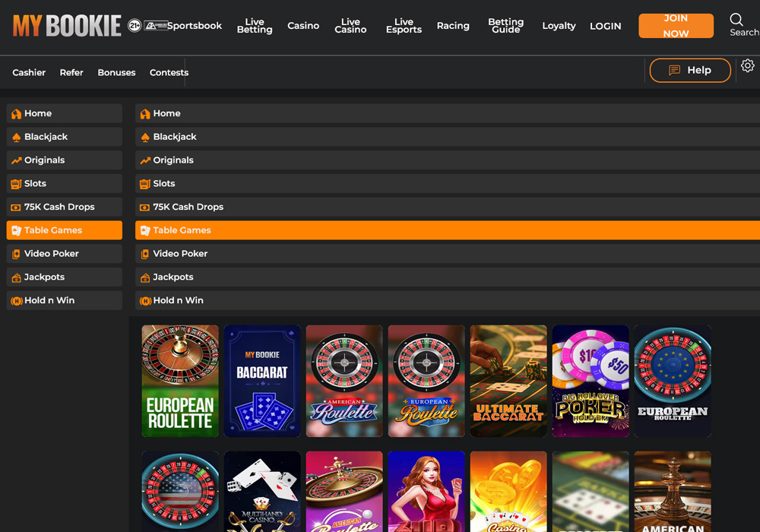Screen dimensions: 760x532
Task: Open Live Betting in top navigation
Action: coord(255,26)
